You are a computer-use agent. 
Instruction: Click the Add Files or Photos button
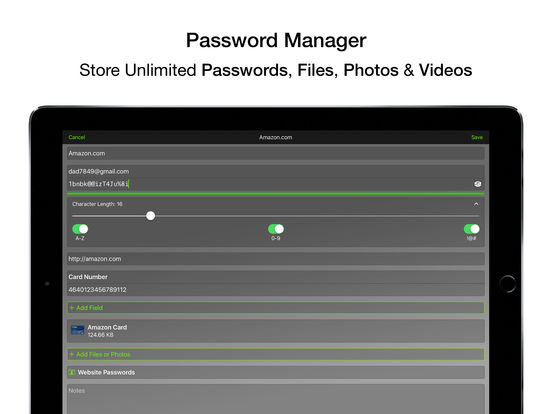point(276,354)
